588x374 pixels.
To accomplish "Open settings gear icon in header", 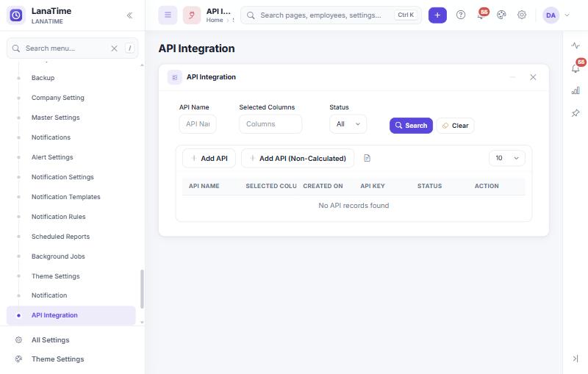I will pyautogui.click(x=522, y=15).
